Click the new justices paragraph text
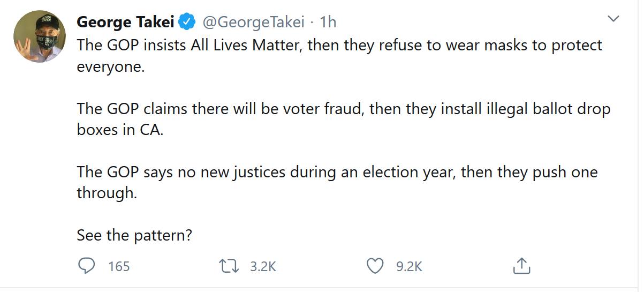 coord(337,183)
